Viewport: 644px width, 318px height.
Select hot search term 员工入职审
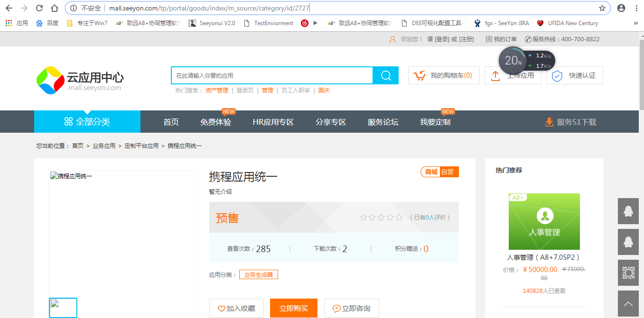coord(296,91)
